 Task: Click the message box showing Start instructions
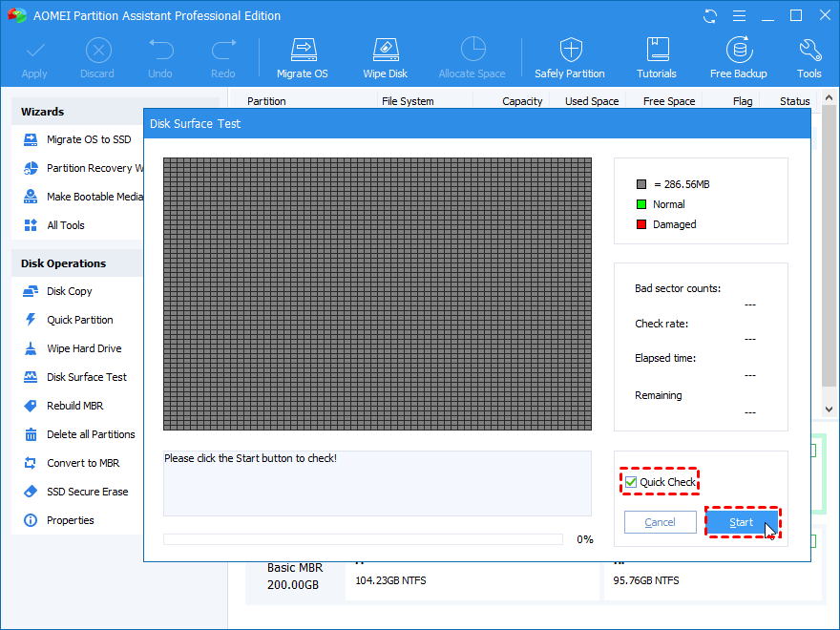377,483
